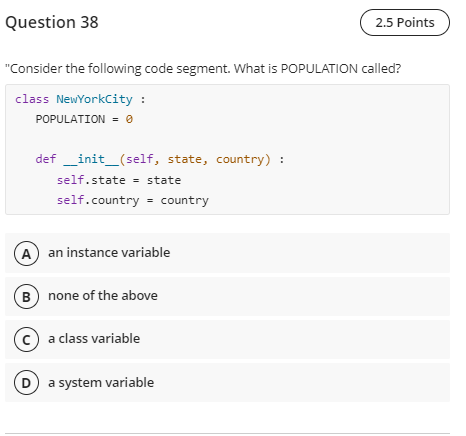The height and width of the screenshot is (436, 466).
Task: Choose 'an instance variable' option text
Action: tap(109, 253)
